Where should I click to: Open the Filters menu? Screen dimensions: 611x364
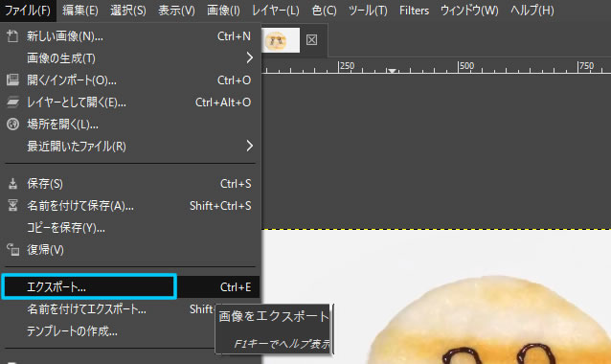[x=414, y=11]
